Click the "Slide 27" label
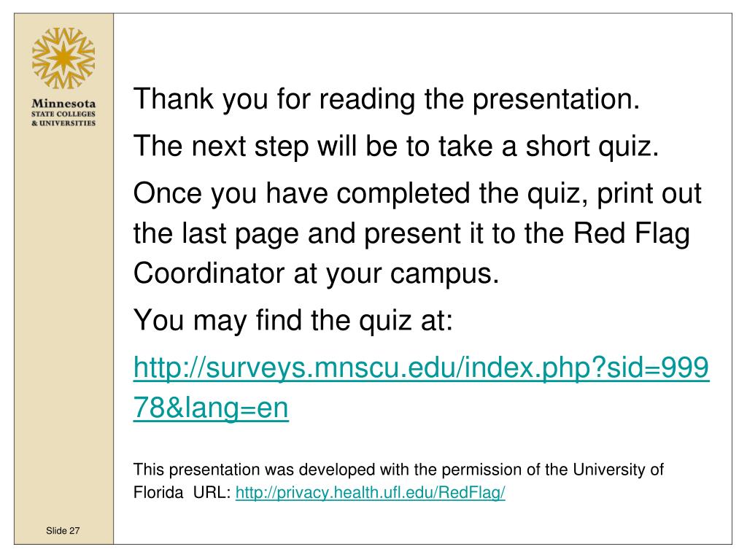This screenshot has width=747, height=560. tap(63, 531)
